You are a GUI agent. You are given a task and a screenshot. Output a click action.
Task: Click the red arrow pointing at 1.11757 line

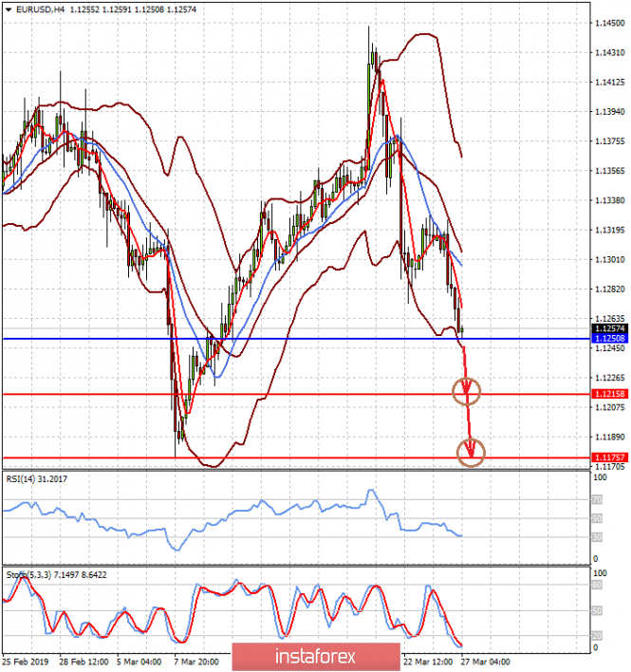(x=470, y=444)
